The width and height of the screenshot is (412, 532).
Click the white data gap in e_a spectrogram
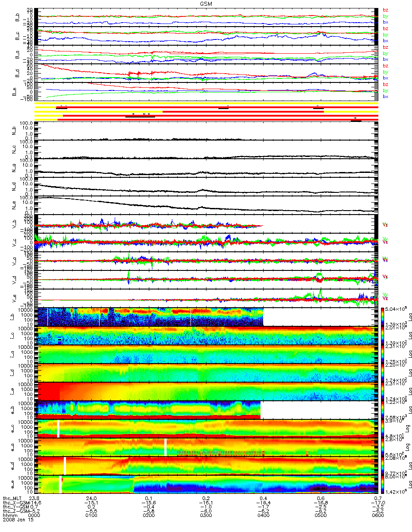(165, 447)
